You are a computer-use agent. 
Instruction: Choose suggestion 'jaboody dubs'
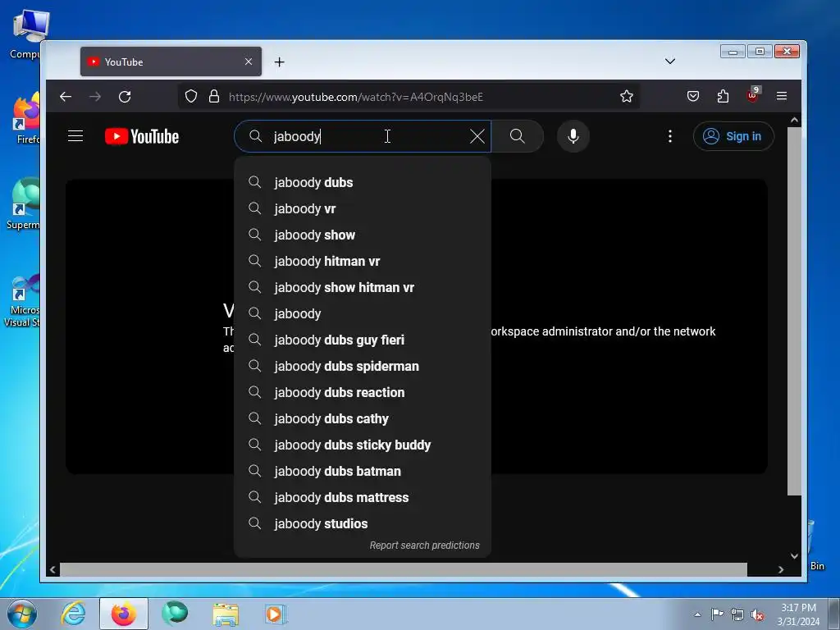click(x=363, y=182)
